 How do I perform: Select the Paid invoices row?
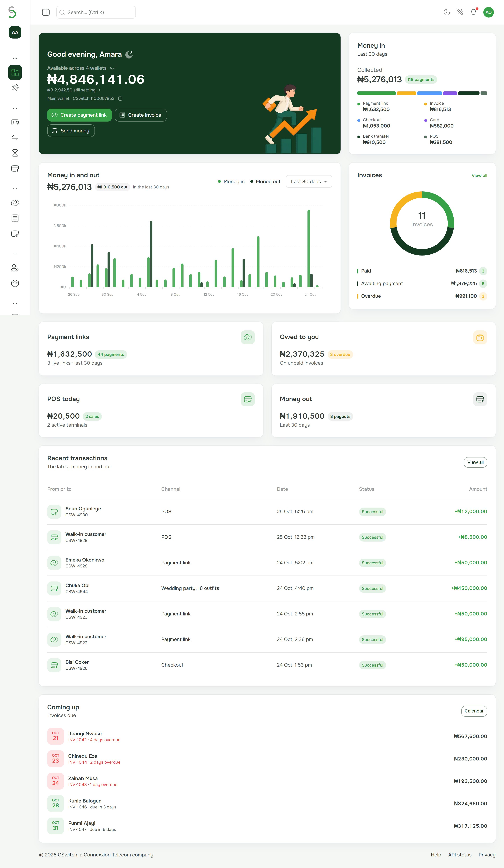click(x=422, y=271)
